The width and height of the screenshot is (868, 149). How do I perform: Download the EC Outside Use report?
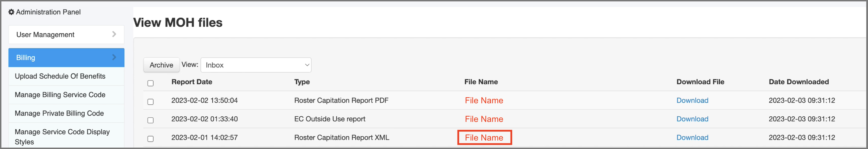(x=692, y=119)
